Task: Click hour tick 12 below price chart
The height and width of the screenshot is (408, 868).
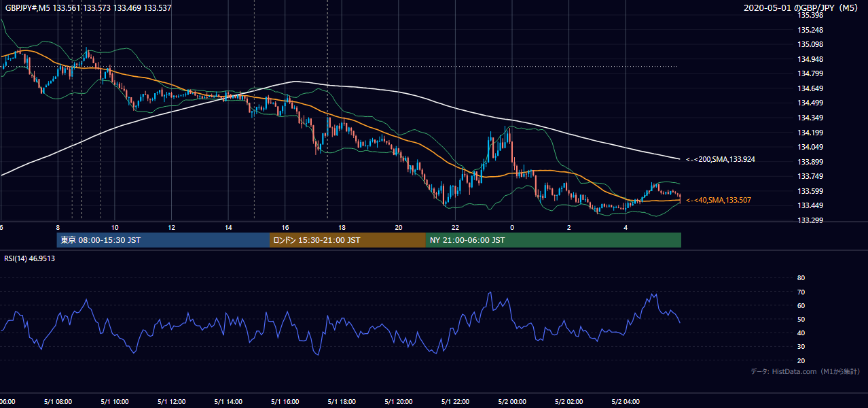Action: (171, 227)
